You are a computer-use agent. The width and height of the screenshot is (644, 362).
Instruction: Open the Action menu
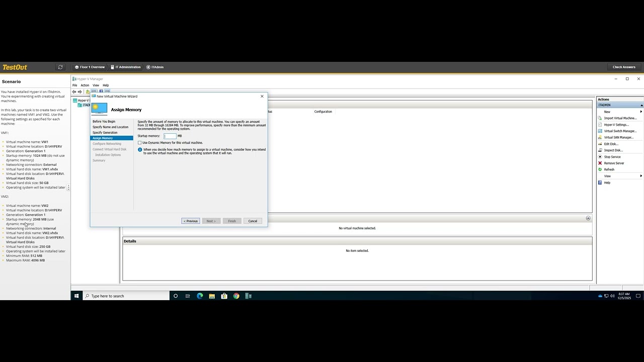85,85
